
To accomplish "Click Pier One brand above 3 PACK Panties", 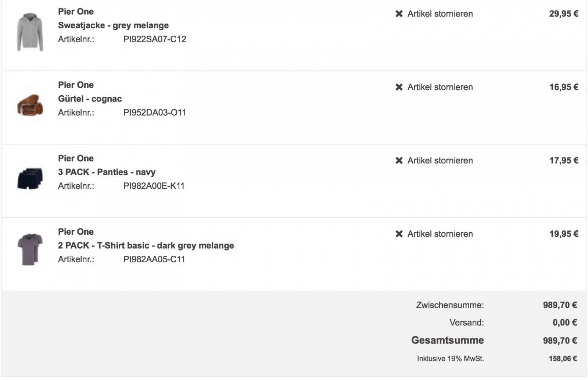I will (76, 158).
